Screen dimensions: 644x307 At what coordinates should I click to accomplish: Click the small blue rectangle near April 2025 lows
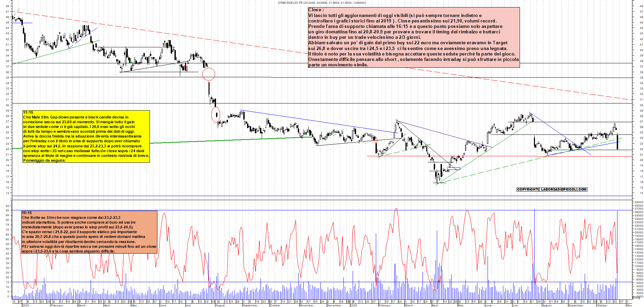pos(454,168)
